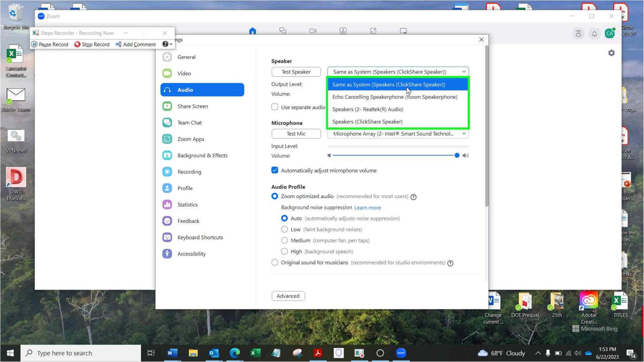Click the Accessibility settings icon
644x362 pixels.
click(167, 254)
